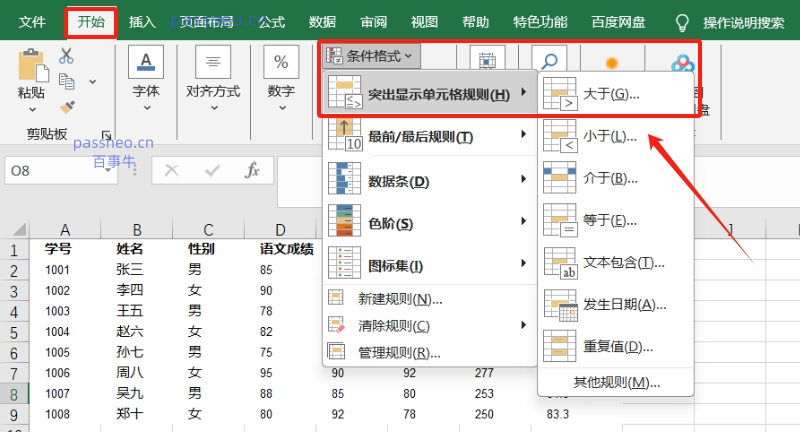Image resolution: width=800 pixels, height=432 pixels.
Task: Click 管理规则 in conditional format menu
Action: pyautogui.click(x=399, y=352)
